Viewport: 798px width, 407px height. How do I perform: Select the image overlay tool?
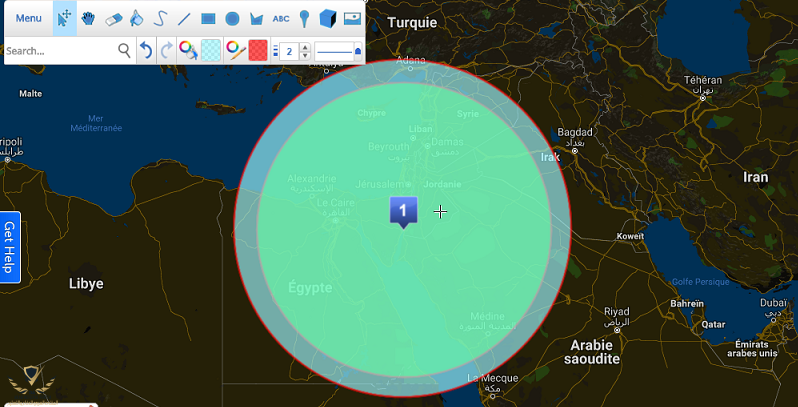[351, 18]
